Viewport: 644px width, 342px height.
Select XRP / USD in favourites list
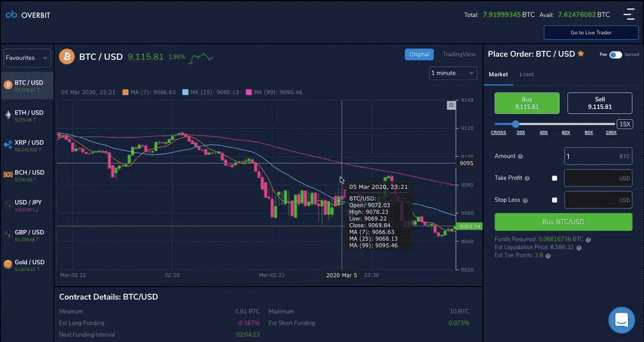coord(27,145)
